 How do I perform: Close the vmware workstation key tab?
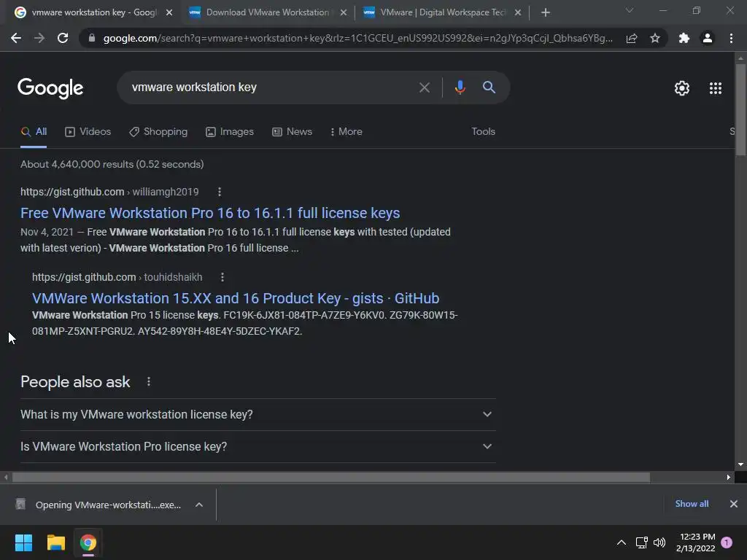click(x=169, y=13)
